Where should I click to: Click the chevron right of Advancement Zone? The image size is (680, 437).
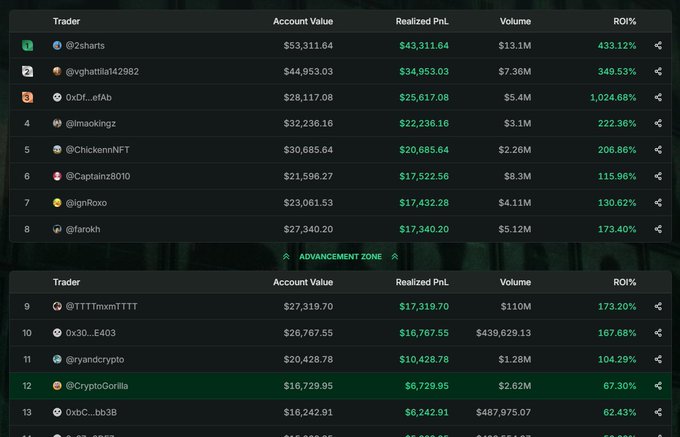[394, 257]
